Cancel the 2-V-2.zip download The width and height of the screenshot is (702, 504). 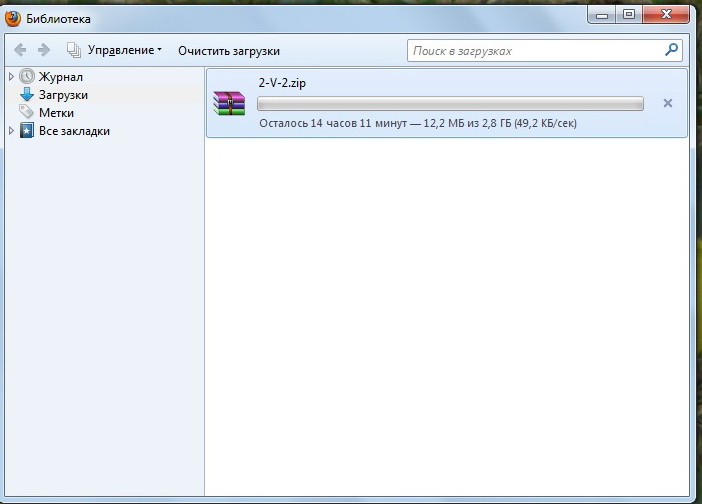click(x=668, y=103)
